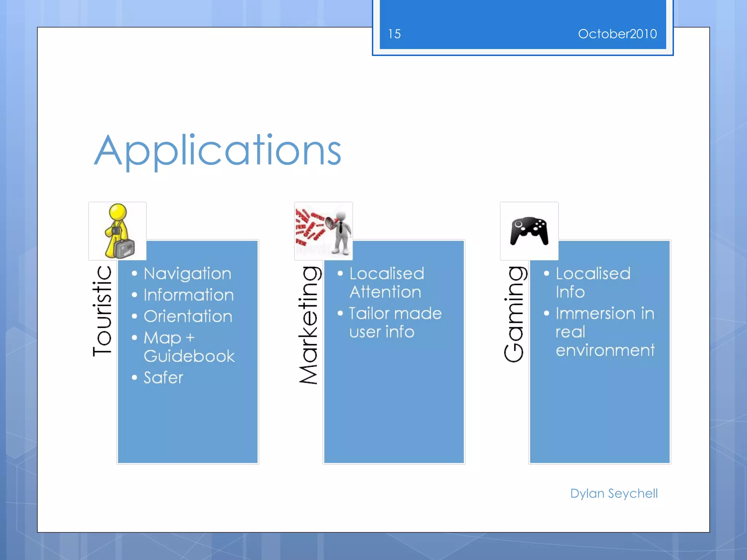Image resolution: width=747 pixels, height=560 pixels.
Task: Select the Orientation bullet item
Action: click(x=188, y=316)
